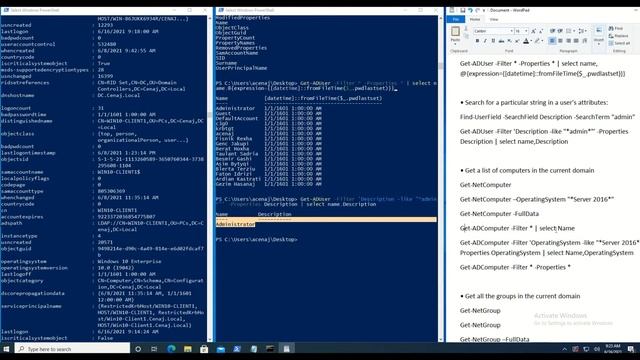Click the Cut icon in Clipboard group
The height and width of the screenshot is (360, 640).
click(466, 29)
